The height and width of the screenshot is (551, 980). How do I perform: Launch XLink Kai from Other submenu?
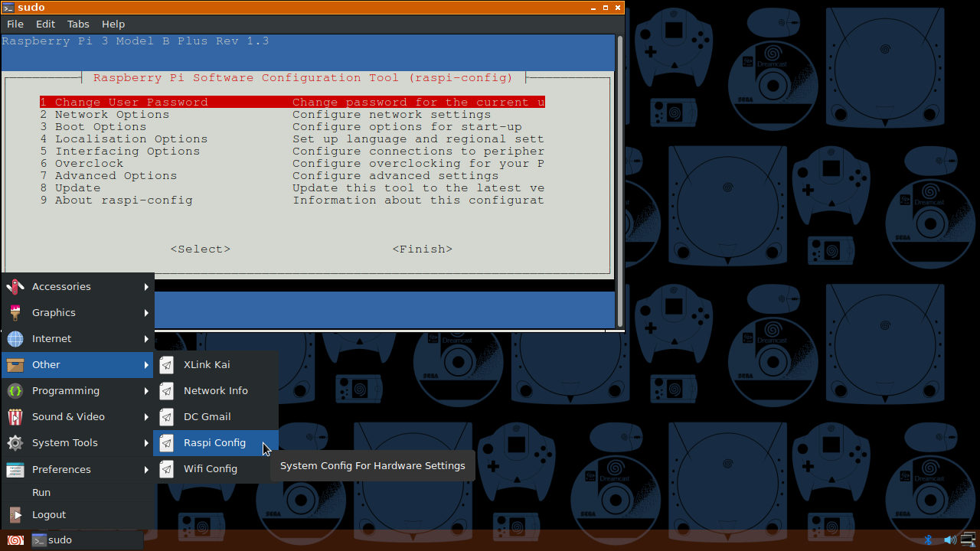pos(216,365)
